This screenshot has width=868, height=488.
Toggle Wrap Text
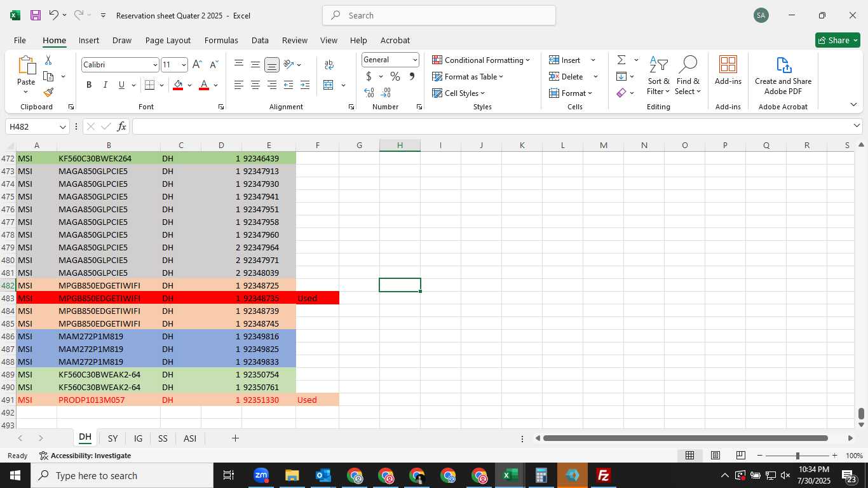(329, 65)
